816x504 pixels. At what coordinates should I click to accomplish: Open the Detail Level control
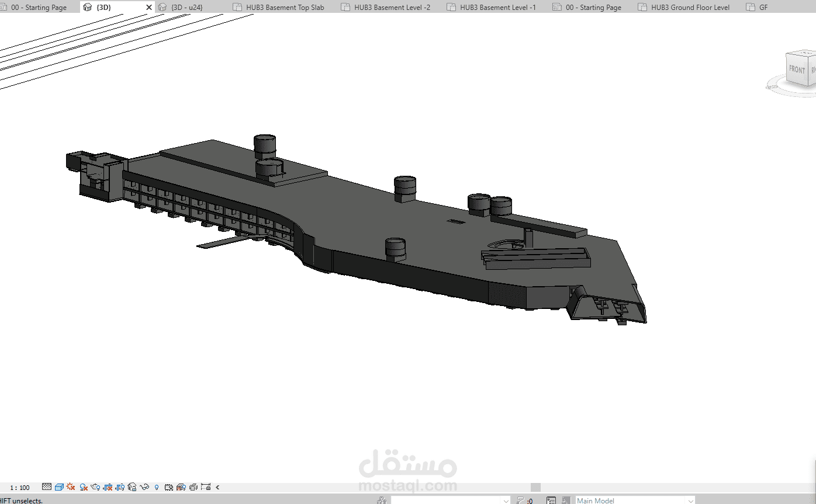click(47, 487)
